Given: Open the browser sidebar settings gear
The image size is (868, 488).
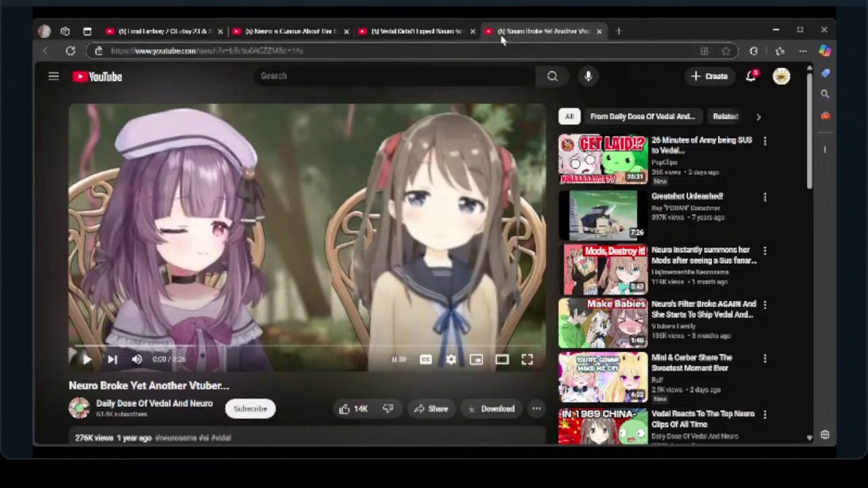Looking at the screenshot, I should [825, 435].
